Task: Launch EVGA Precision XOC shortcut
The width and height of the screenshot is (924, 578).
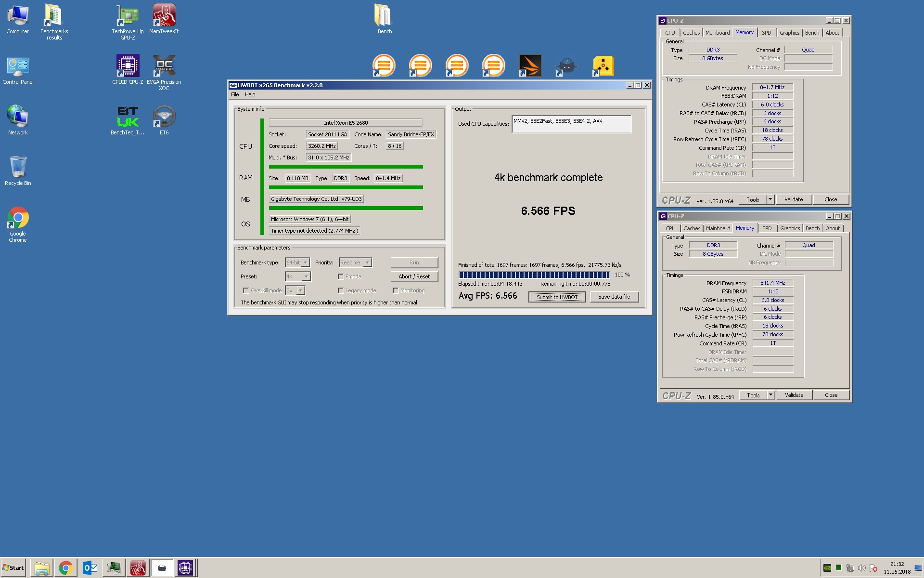Action: pyautogui.click(x=164, y=72)
